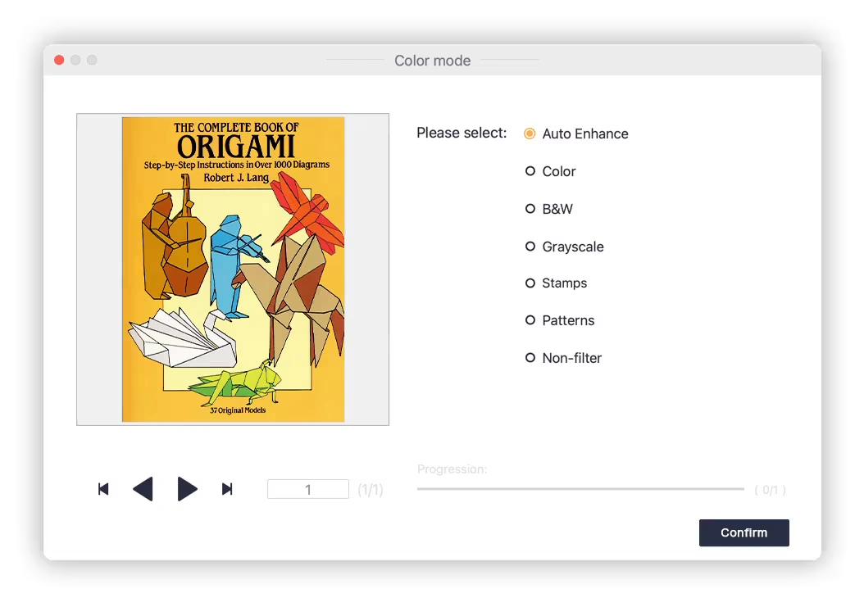The image size is (864, 616).
Task: Close the Color mode window
Action: click(x=59, y=60)
